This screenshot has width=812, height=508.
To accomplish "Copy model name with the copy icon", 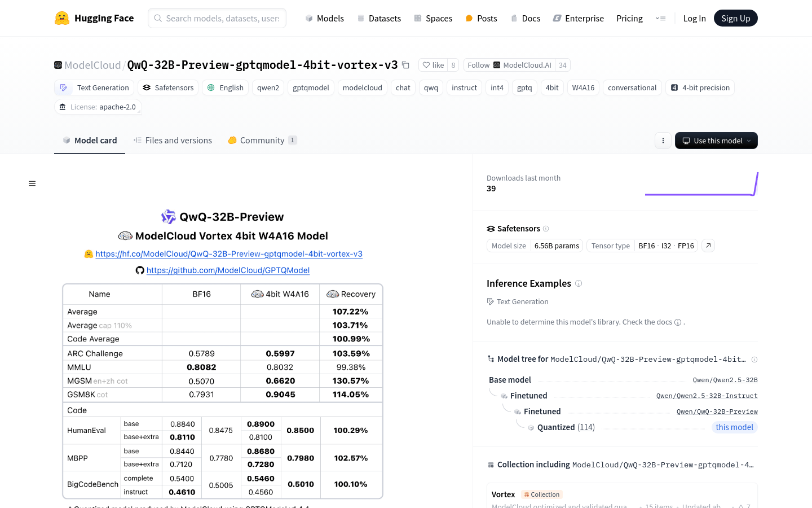I will coord(405,65).
